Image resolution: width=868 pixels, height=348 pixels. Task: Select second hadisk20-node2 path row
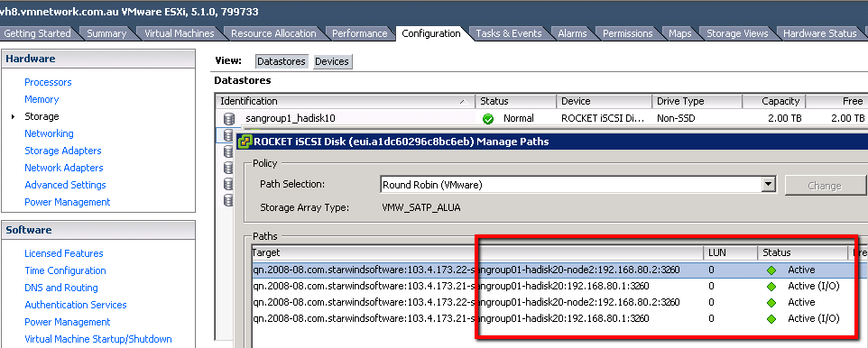pyautogui.click(x=559, y=302)
